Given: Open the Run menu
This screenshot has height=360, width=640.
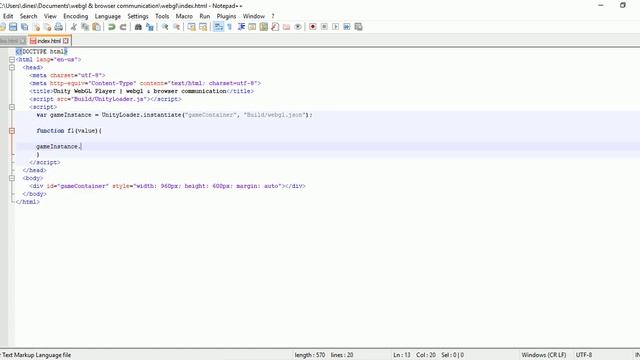Looking at the screenshot, I should [x=204, y=16].
